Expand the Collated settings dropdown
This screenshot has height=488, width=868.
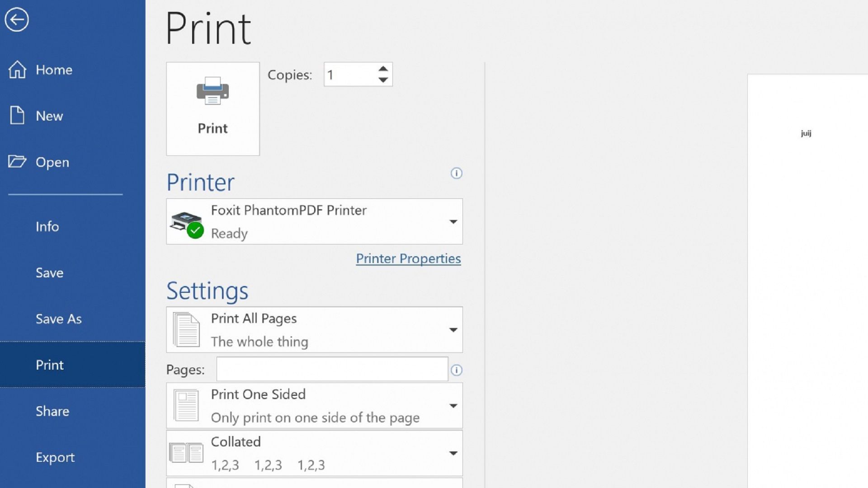452,452
